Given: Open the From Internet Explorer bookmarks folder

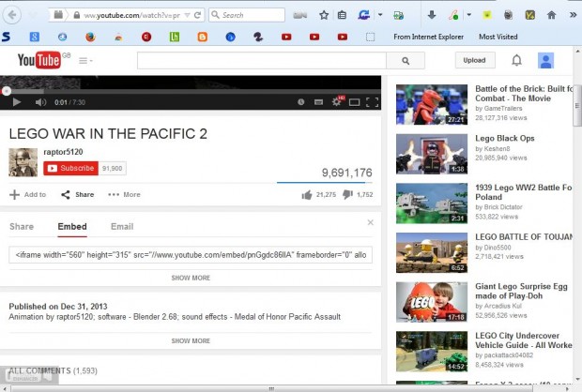Looking at the screenshot, I should [428, 37].
